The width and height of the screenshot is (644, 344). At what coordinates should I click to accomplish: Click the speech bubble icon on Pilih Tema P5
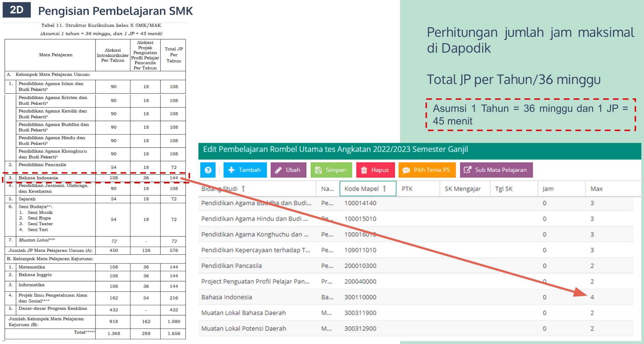click(x=406, y=170)
